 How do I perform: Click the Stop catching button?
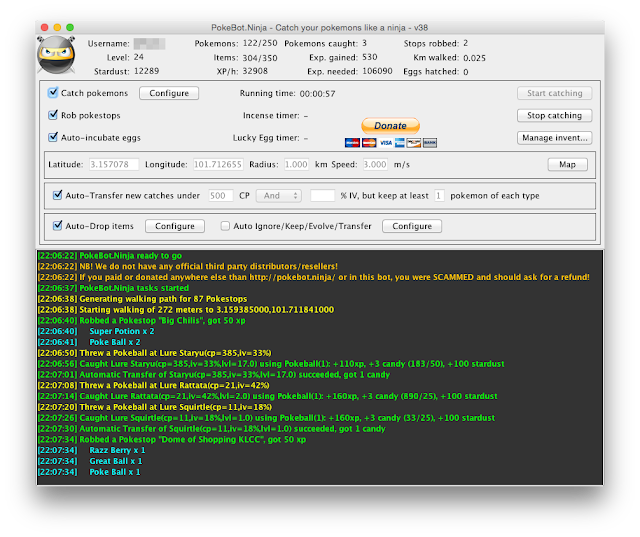tap(554, 115)
